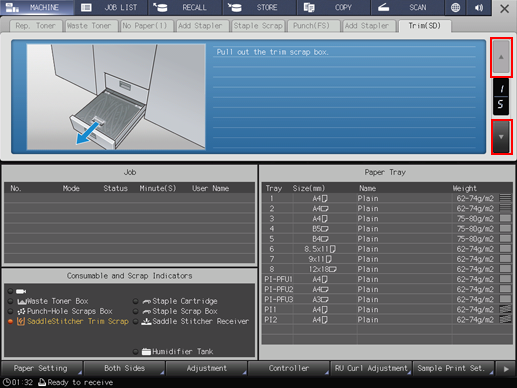Image resolution: width=517 pixels, height=388 pixels.
Task: Select the Rep. Toner guidance tab
Action: coord(35,26)
